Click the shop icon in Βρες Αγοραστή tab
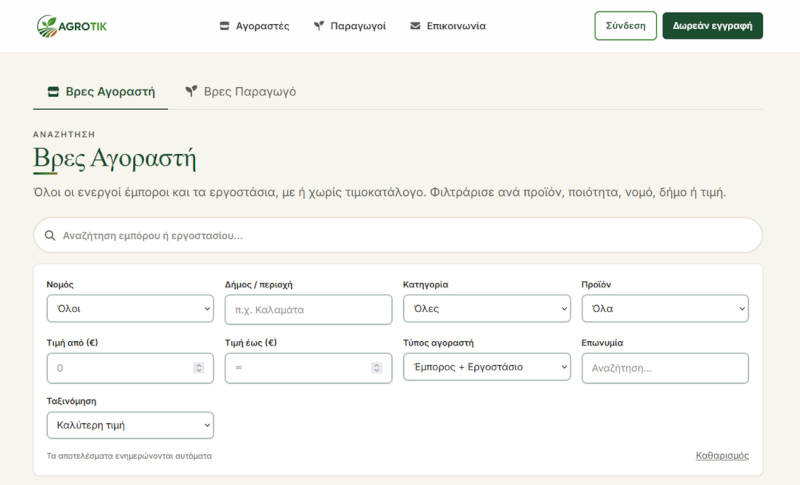 point(53,92)
